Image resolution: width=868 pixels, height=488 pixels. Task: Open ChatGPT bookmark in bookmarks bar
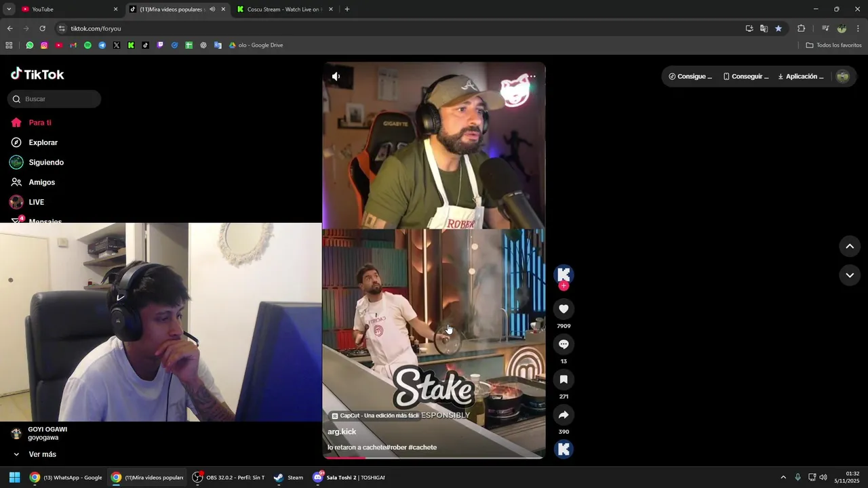203,45
